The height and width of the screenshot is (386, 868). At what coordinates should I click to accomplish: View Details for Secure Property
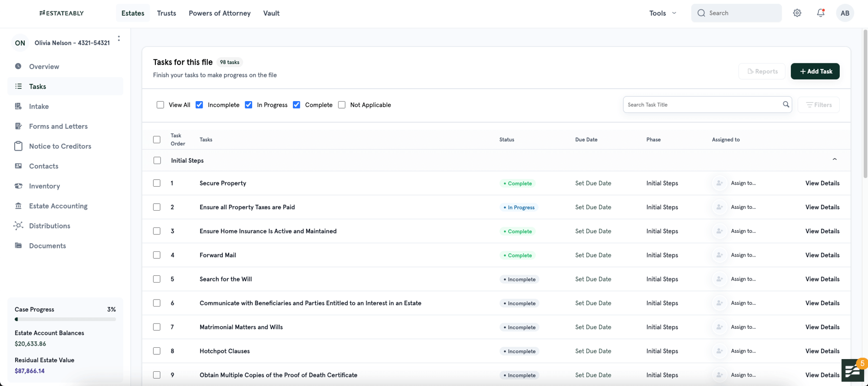pyautogui.click(x=822, y=183)
